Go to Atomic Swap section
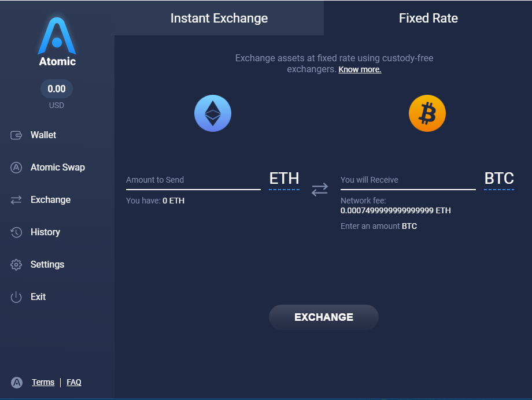This screenshot has height=400, width=532. [58, 167]
